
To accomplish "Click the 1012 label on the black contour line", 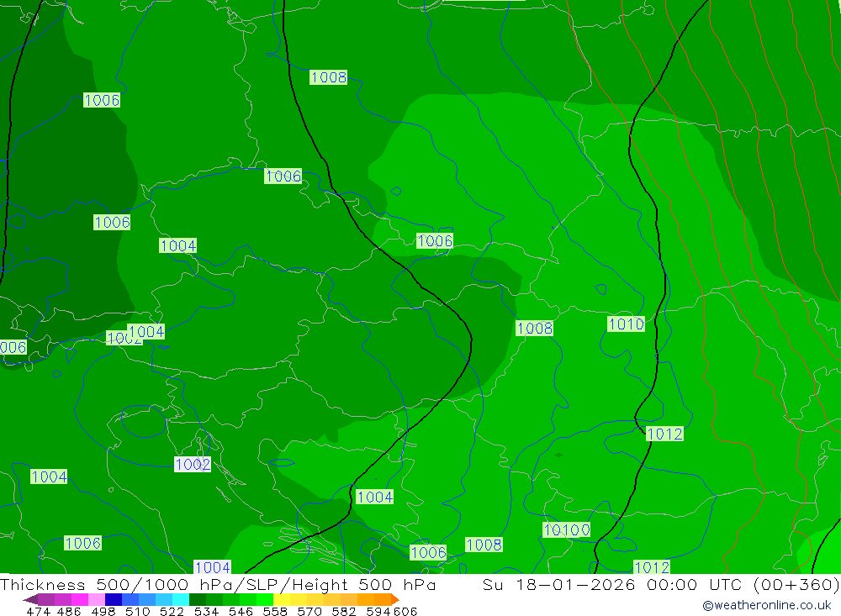I will point(665,434).
